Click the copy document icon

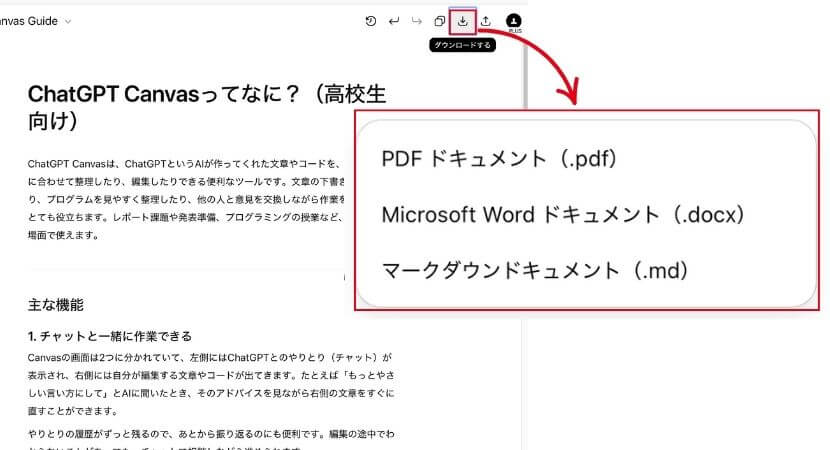pos(439,21)
